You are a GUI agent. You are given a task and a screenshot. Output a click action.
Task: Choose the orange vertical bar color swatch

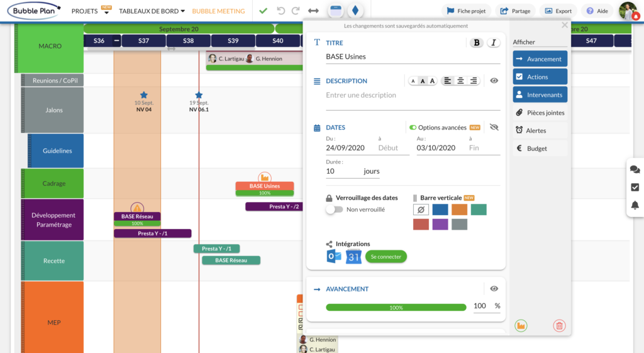click(x=458, y=210)
